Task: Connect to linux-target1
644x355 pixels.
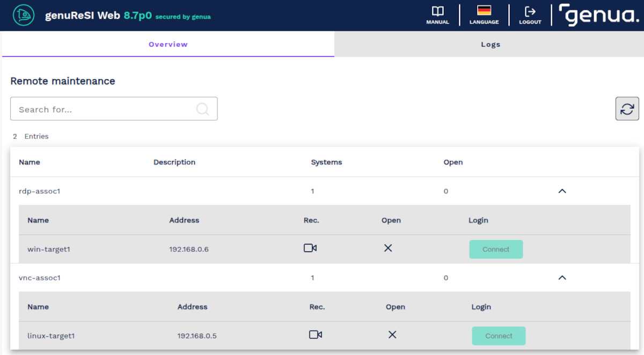Action: 499,335
